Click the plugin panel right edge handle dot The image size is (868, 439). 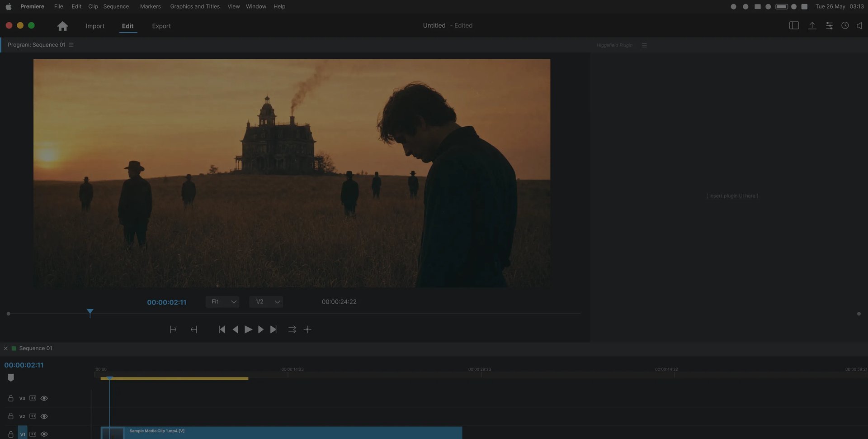859,314
